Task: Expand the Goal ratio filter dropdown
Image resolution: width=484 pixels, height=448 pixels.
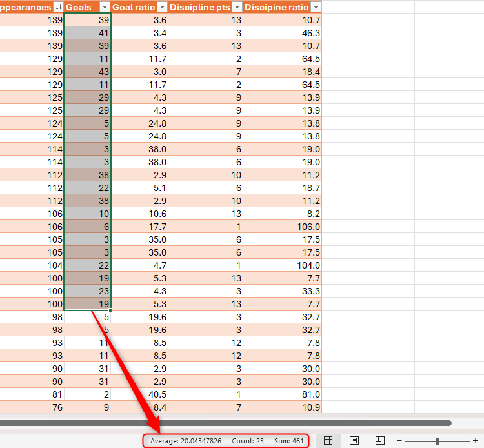Action: pyautogui.click(x=161, y=7)
